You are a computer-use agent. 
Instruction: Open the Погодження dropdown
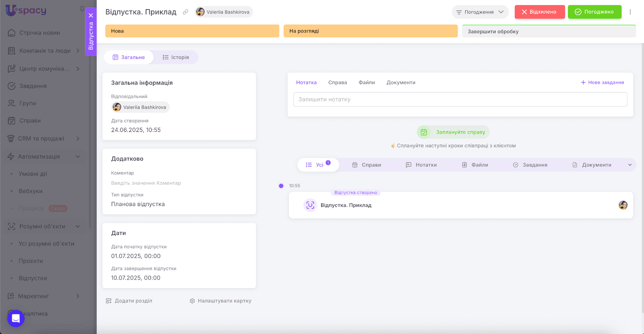point(480,12)
